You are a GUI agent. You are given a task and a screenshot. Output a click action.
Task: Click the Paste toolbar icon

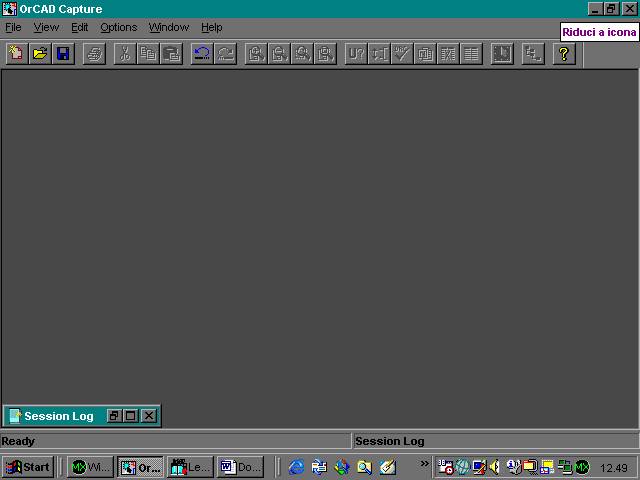point(171,53)
